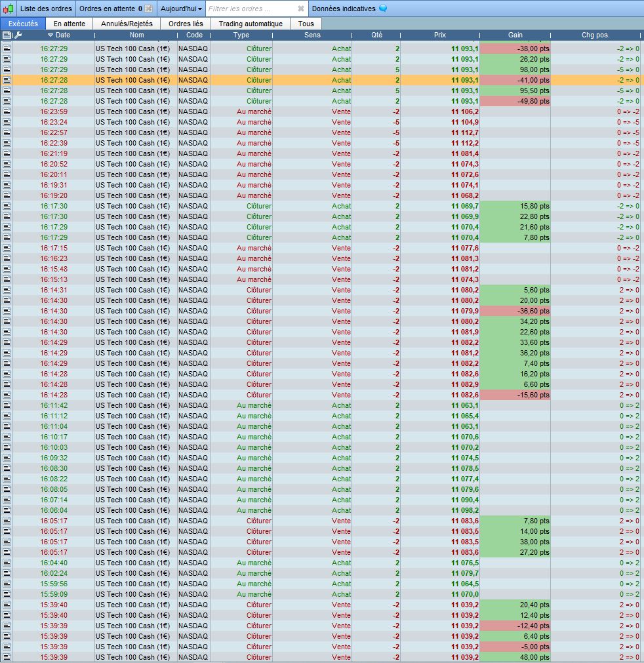Open order details icon for the 16:20:52 row

click(7, 164)
